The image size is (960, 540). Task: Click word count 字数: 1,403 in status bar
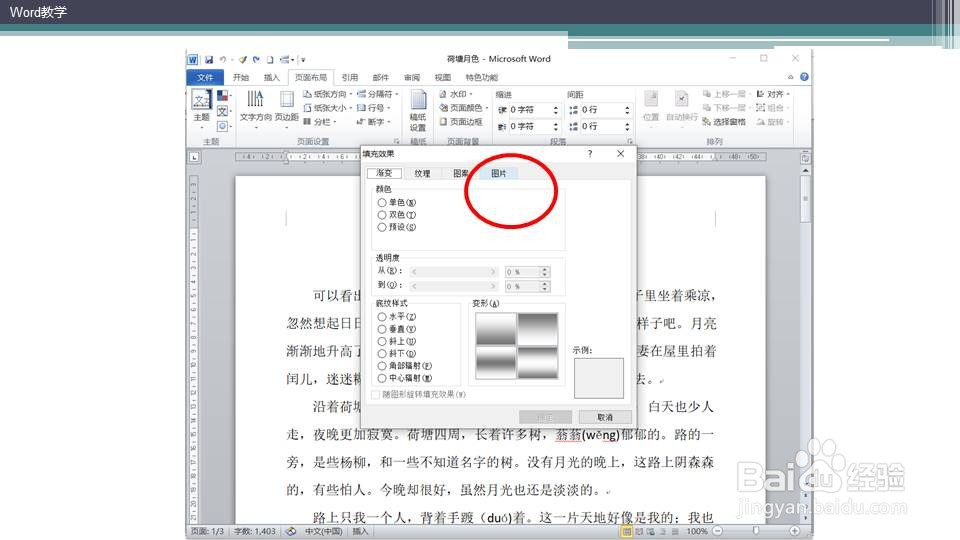point(255,531)
